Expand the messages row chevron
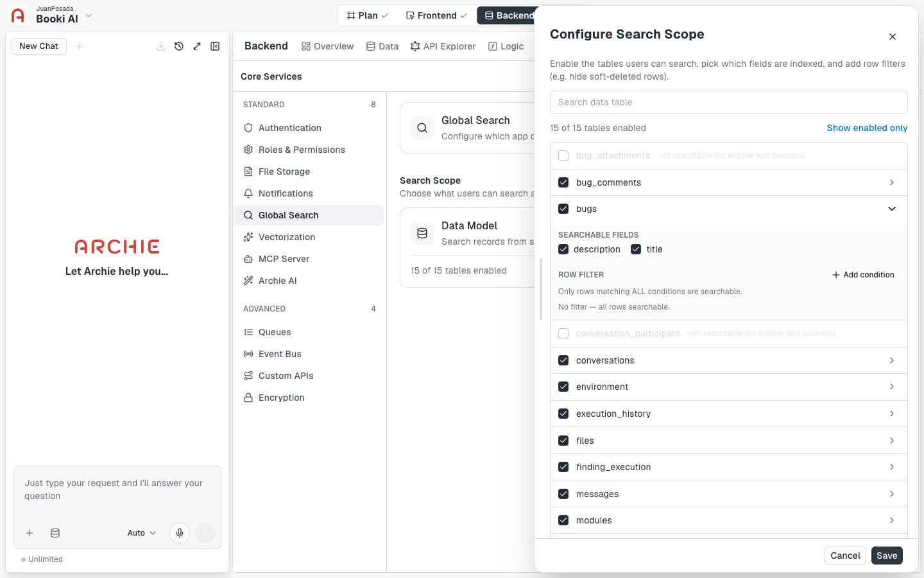The width and height of the screenshot is (924, 578). pos(892,494)
